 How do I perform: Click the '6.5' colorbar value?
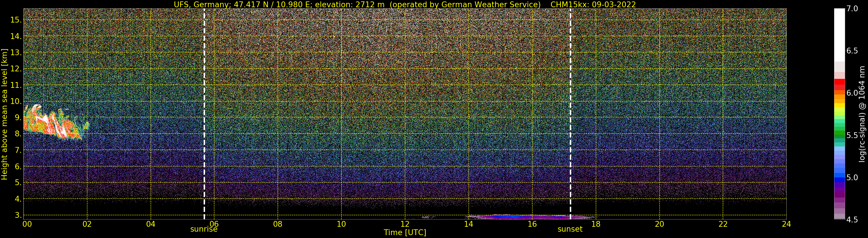(852, 51)
